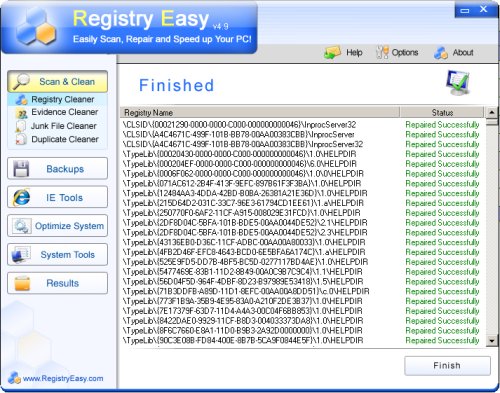The width and height of the screenshot is (500, 393).
Task: Click the Registry Easy honeycomb logo
Action: click(x=36, y=27)
